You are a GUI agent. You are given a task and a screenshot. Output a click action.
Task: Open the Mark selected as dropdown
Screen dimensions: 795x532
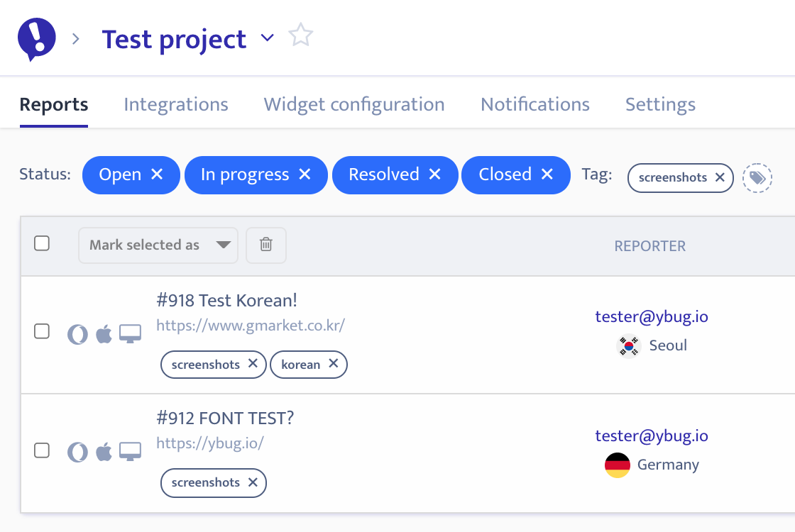pos(158,245)
